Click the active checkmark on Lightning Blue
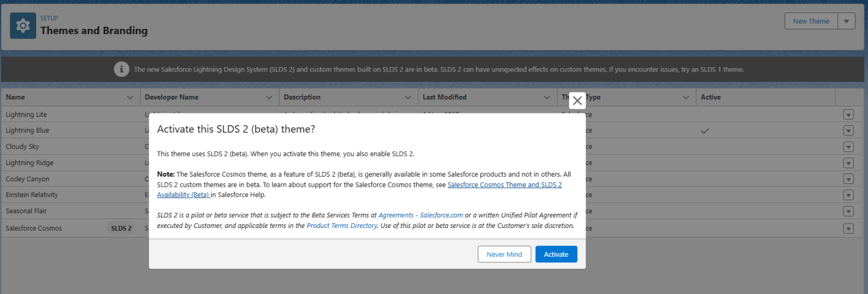This screenshot has width=868, height=294. 705,130
